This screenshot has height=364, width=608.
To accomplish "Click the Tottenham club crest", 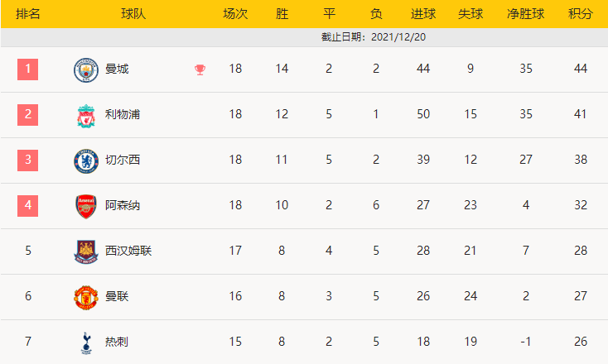I will click(x=85, y=342).
